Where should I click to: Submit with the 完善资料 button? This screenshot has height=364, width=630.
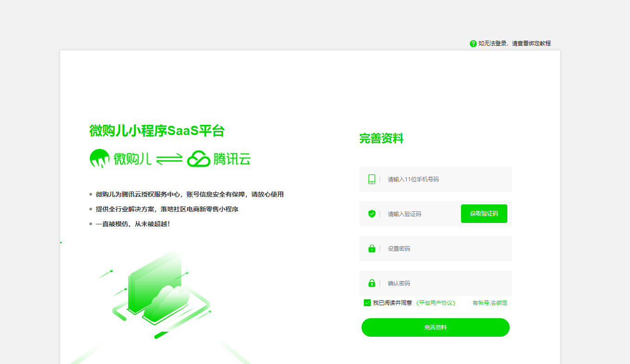435,327
